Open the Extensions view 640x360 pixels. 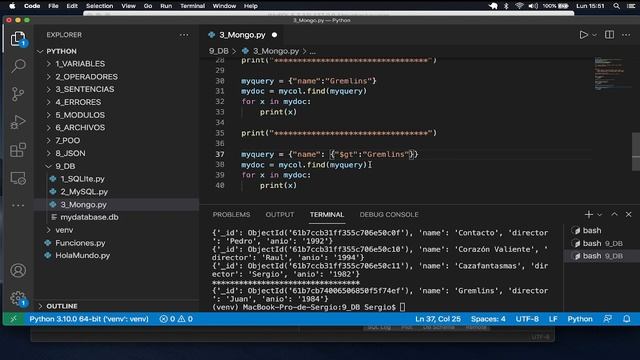coord(18,150)
